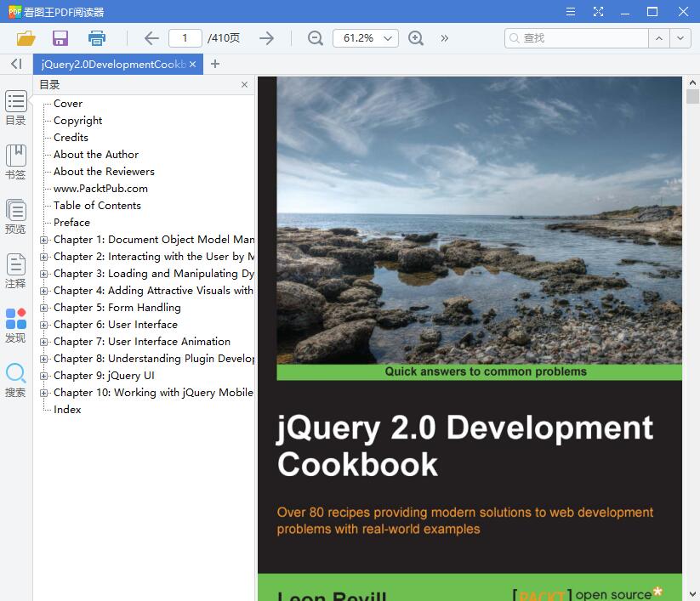Toggle the 预览 preview panel

coord(15,213)
